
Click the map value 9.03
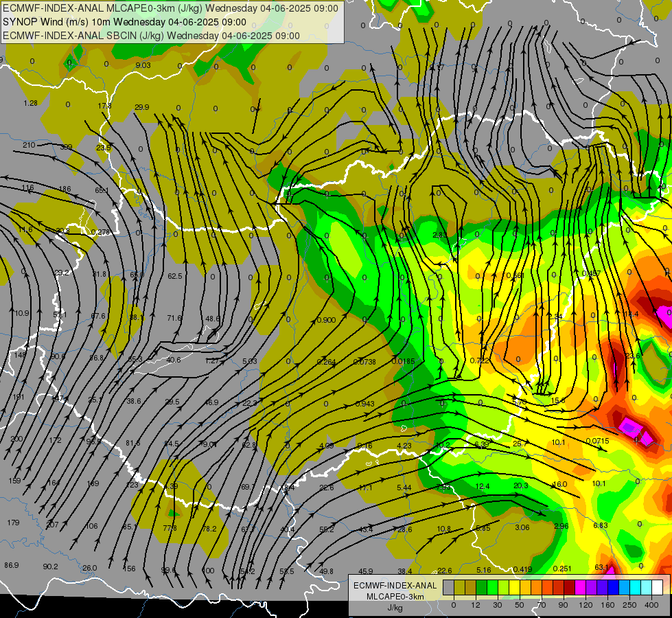point(143,65)
